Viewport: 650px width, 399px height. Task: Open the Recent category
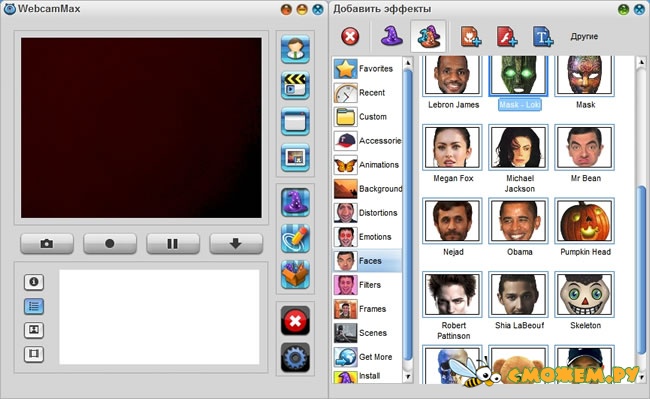click(367, 93)
